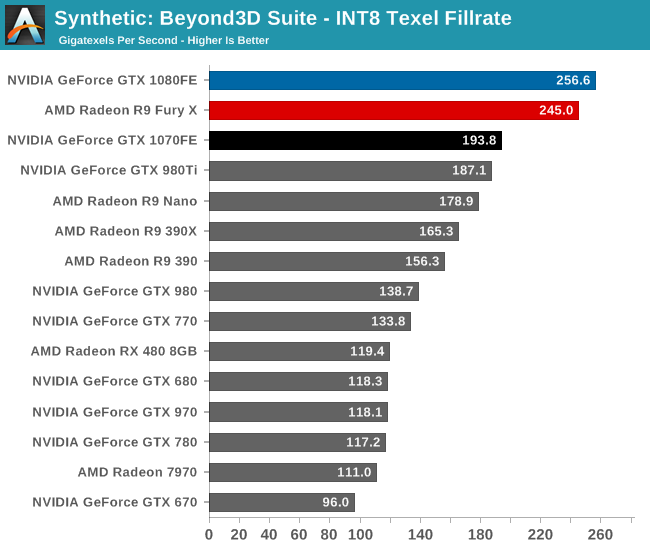Screen dimensions: 650x550
Task: Click the value 256.6
Action: coord(573,80)
